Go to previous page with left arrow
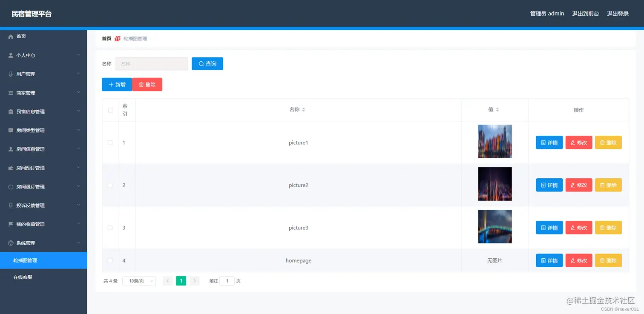This screenshot has width=644, height=314. click(168, 281)
